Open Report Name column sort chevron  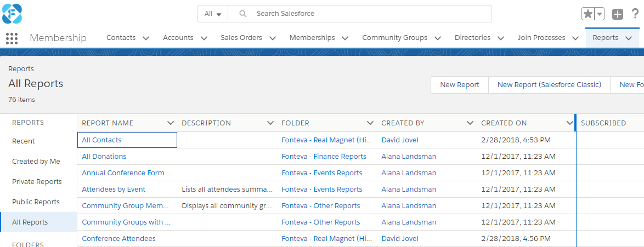pos(170,123)
